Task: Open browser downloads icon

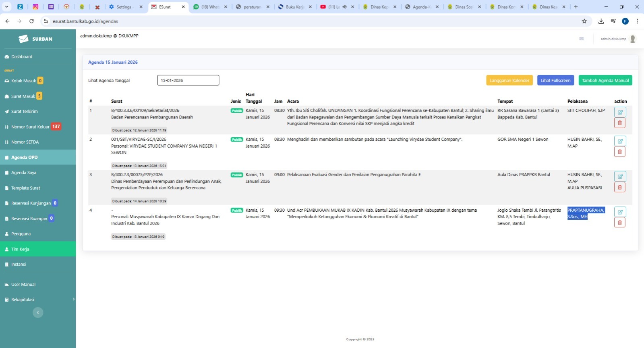Action: [x=601, y=21]
